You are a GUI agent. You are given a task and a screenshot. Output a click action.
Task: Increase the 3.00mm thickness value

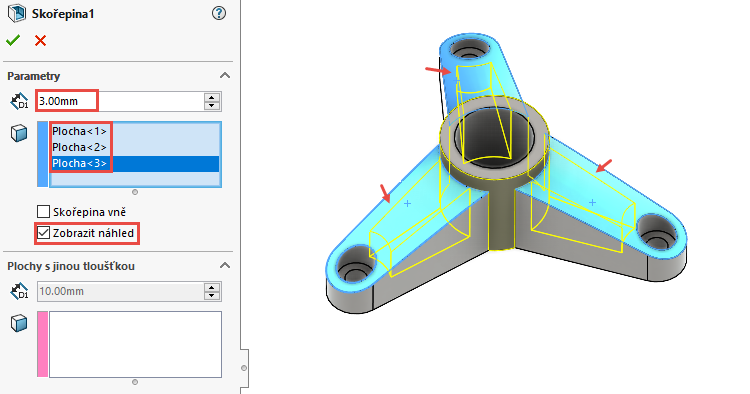point(212,97)
